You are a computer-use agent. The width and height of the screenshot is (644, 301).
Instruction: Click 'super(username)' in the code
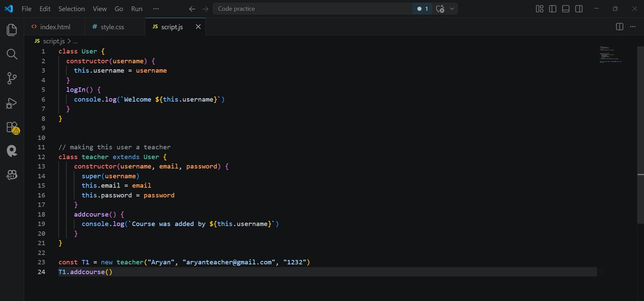(x=111, y=176)
